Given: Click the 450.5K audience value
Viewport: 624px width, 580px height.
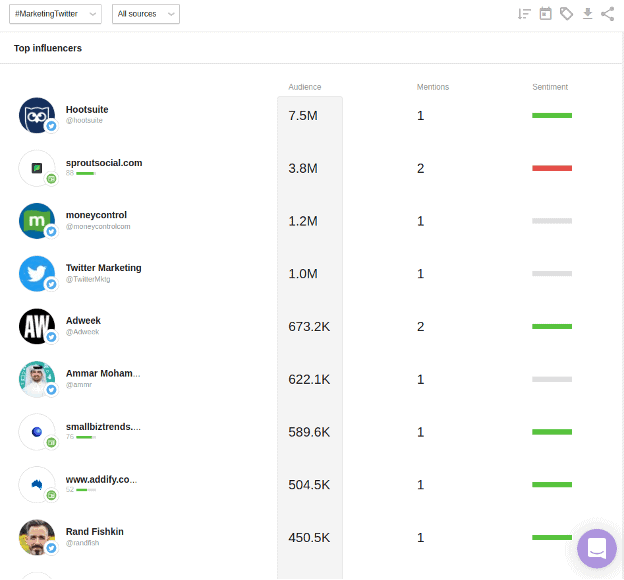Looking at the screenshot, I should (x=309, y=537).
